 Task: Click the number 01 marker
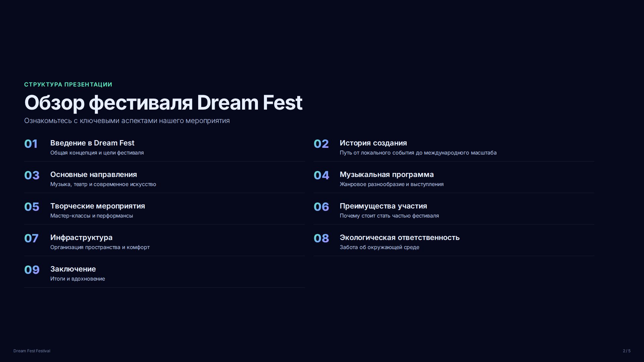pos(31,144)
